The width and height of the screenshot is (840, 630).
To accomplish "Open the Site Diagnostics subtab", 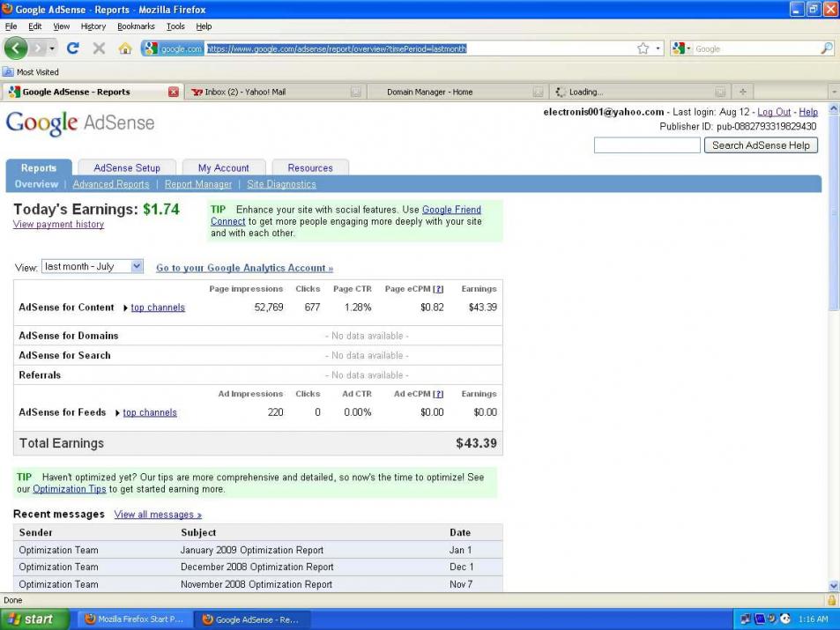I will click(x=281, y=184).
